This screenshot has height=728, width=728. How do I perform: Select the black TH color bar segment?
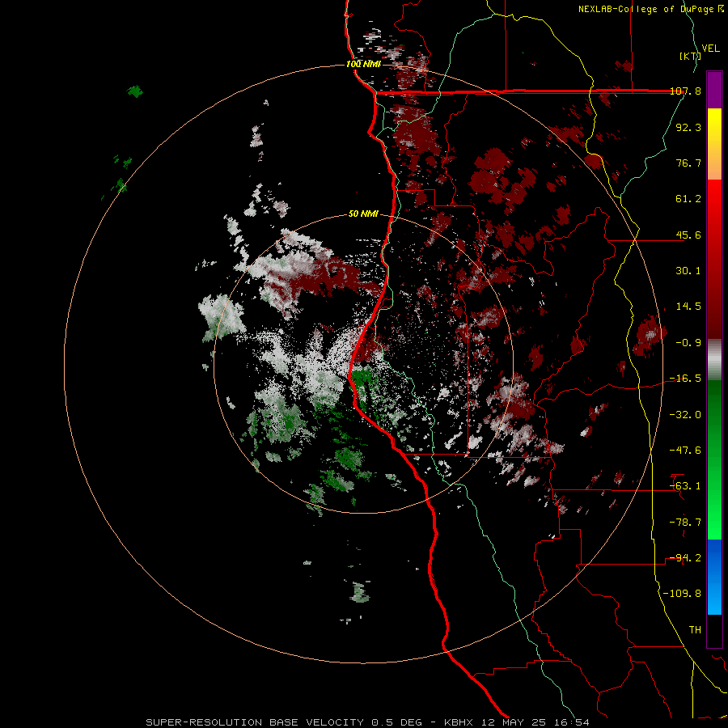[714, 631]
